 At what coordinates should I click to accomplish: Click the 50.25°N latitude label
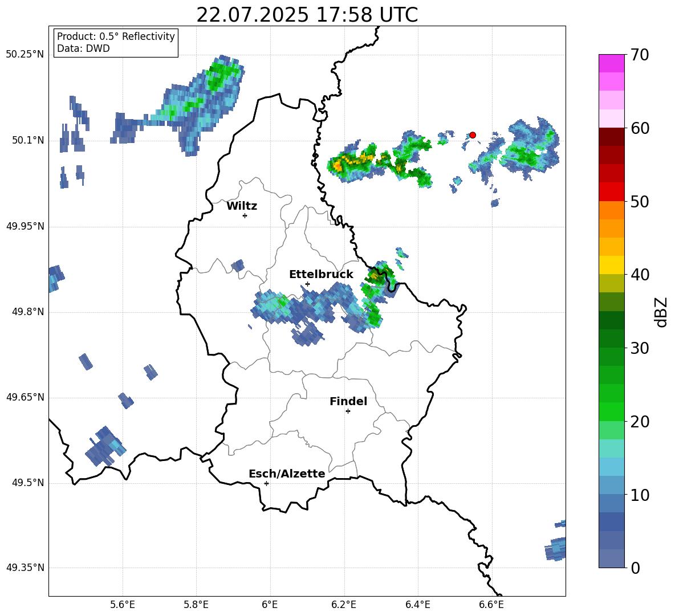[25, 55]
